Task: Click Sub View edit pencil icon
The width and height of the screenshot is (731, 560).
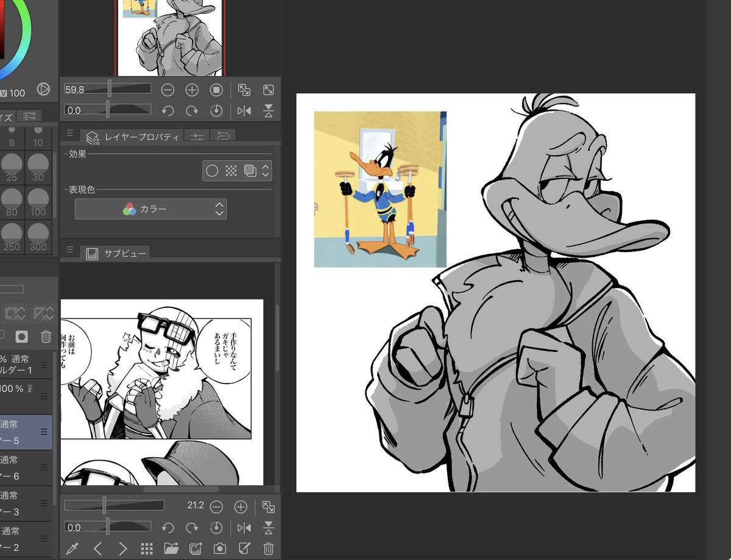Action: tap(244, 548)
